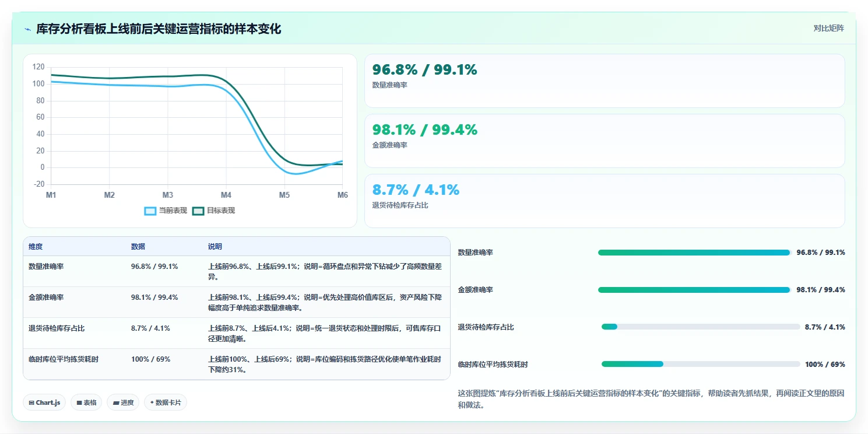The image size is (868, 434).
Task: Click the M6 x-axis label on chart
Action: [343, 195]
